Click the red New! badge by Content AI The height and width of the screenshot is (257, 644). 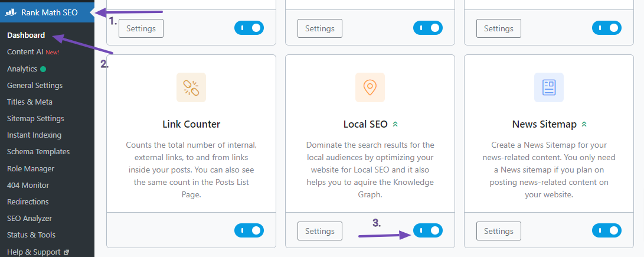pos(52,52)
